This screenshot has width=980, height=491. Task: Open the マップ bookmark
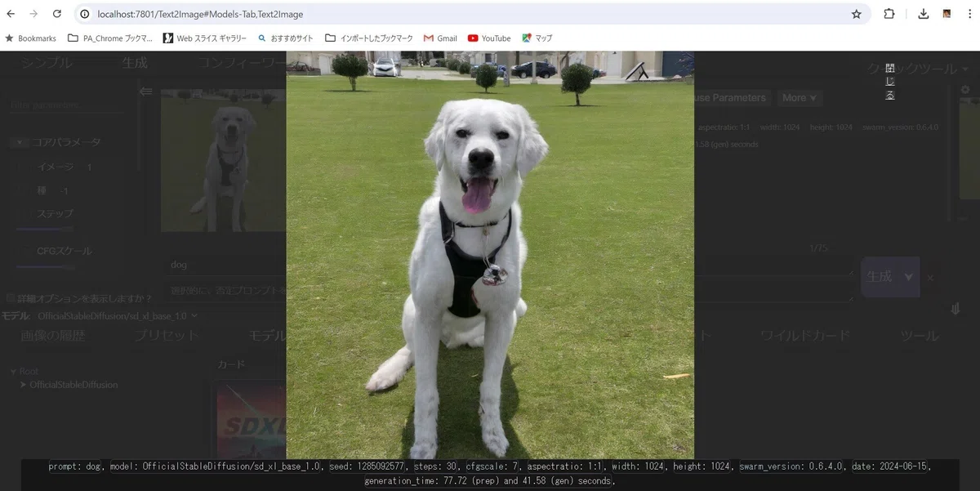pos(537,38)
